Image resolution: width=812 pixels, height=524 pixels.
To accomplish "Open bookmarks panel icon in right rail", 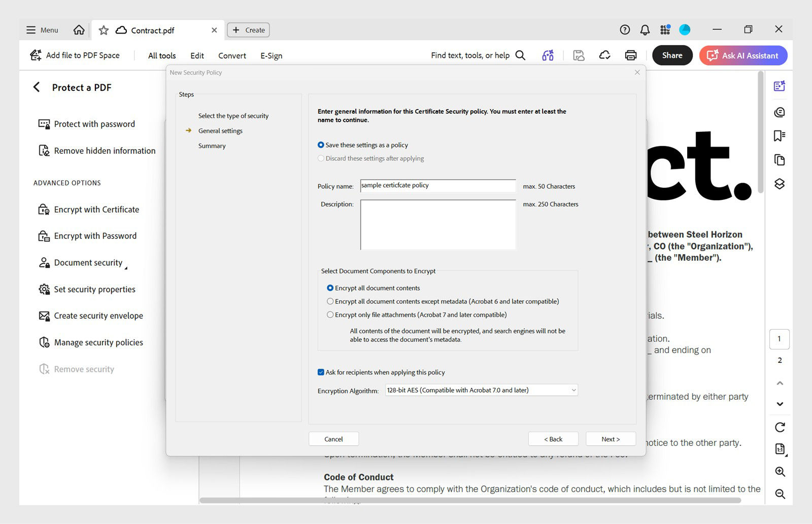I will pos(780,136).
